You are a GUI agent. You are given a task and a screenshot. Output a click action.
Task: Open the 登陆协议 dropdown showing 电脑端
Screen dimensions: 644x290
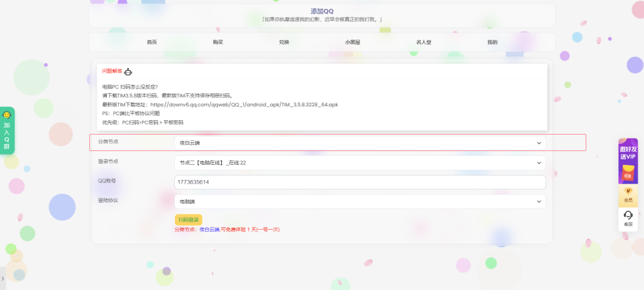pos(360,202)
